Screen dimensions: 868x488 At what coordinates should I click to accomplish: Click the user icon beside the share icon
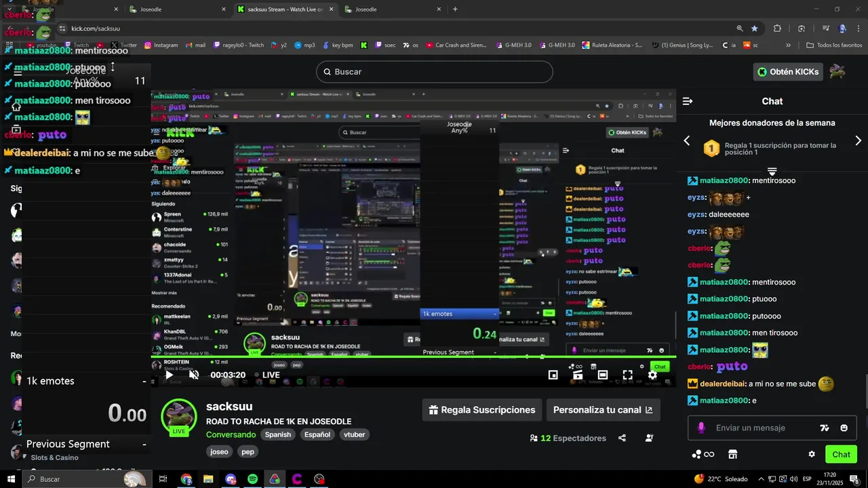pos(650,438)
